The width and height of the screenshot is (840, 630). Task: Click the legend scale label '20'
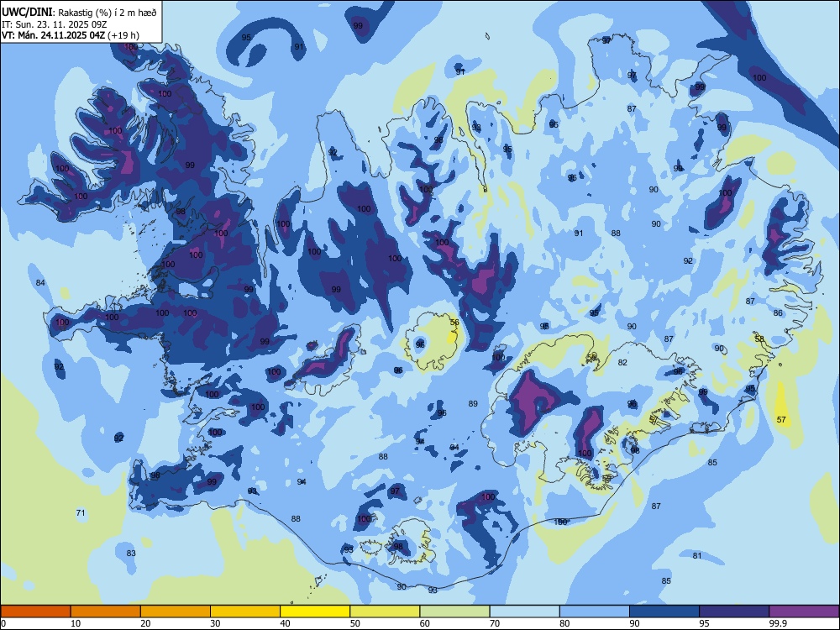coord(145,623)
